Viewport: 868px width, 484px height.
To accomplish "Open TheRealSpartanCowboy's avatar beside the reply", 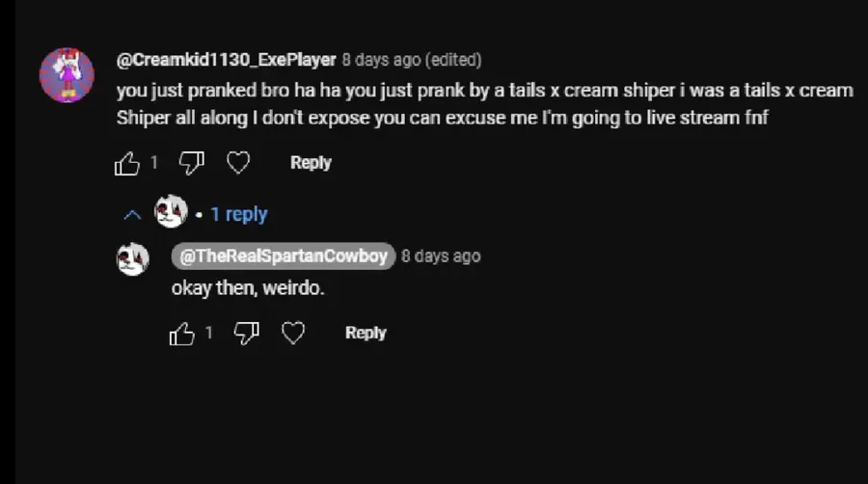I will point(133,258).
